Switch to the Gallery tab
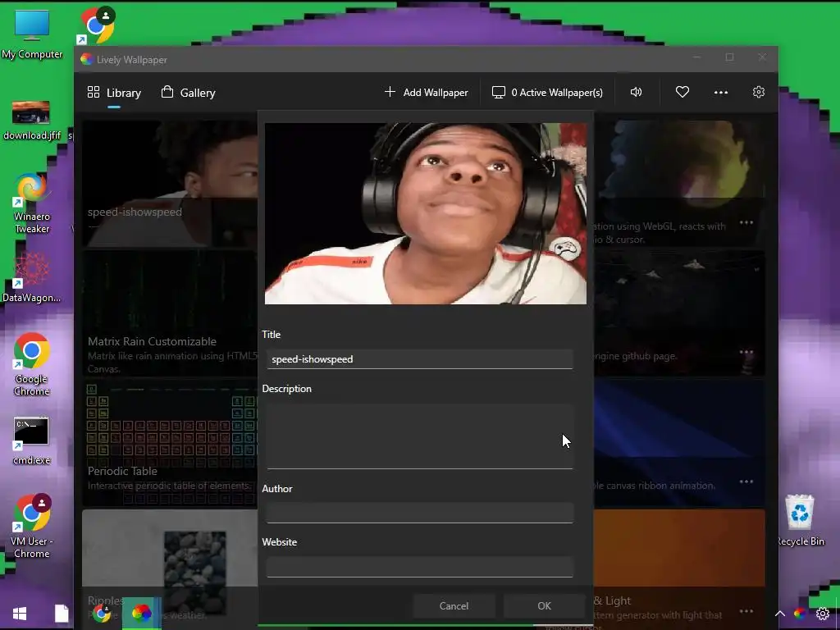 click(188, 93)
